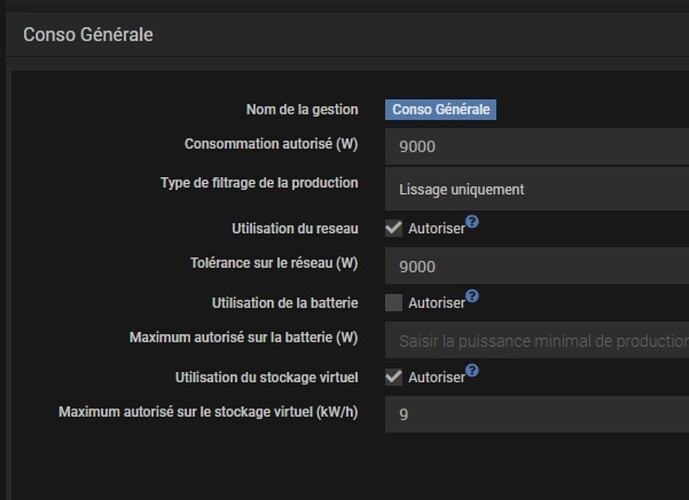Viewport: 689px width, 500px height.
Task: Click the Maximum autorisé sur le stockage virtuel field
Action: point(537,414)
